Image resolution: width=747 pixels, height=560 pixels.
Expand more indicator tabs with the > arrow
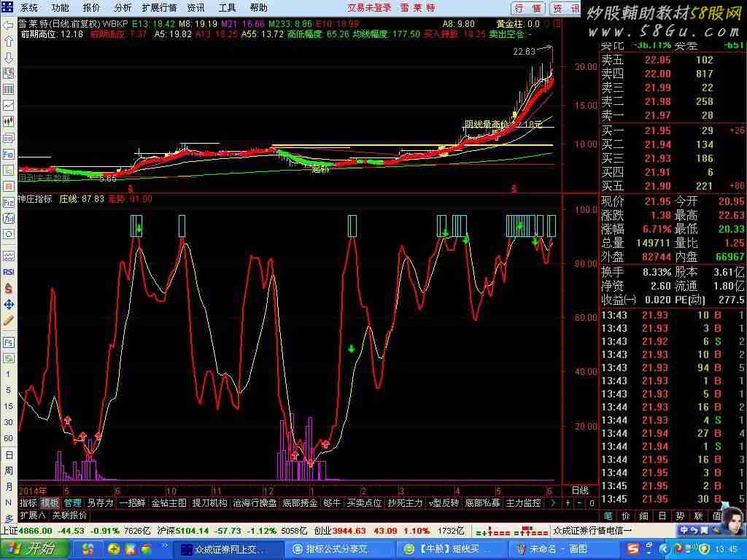pos(553,502)
